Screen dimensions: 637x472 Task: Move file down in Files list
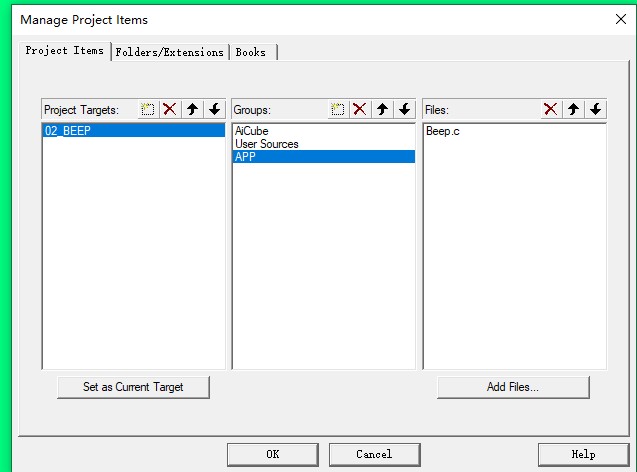pos(595,110)
